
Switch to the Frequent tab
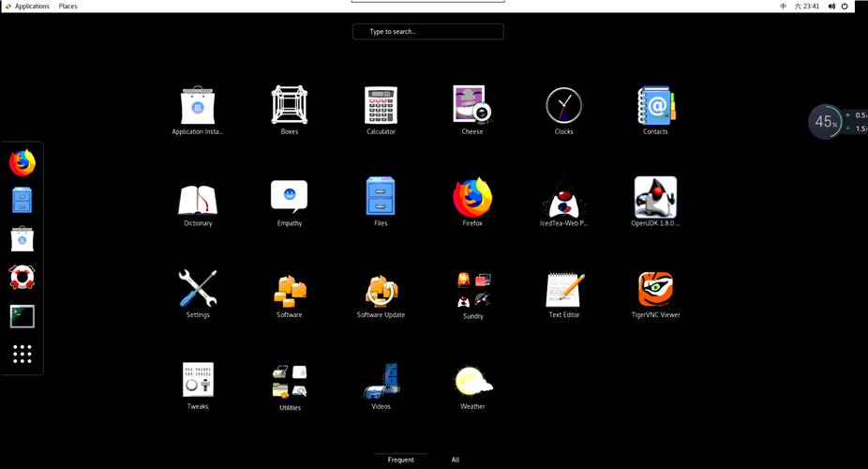(x=401, y=460)
